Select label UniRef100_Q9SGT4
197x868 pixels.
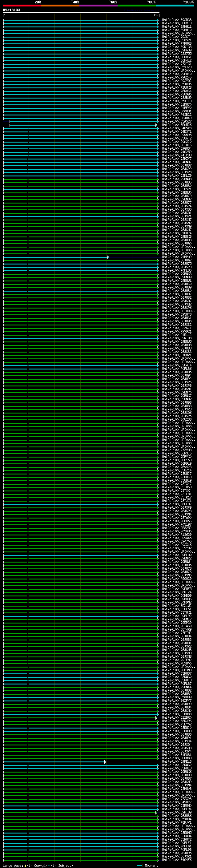click(x=176, y=37)
